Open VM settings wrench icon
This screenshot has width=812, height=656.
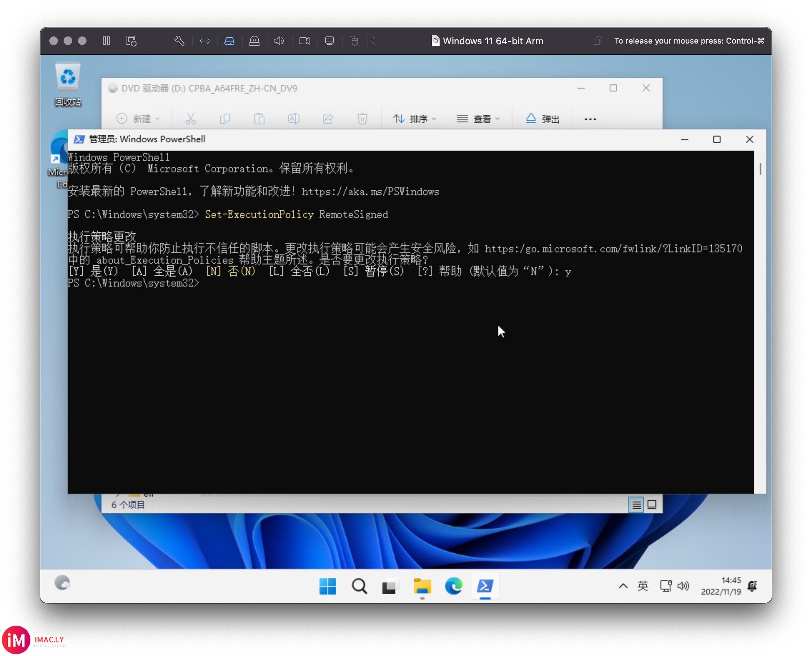(x=179, y=41)
